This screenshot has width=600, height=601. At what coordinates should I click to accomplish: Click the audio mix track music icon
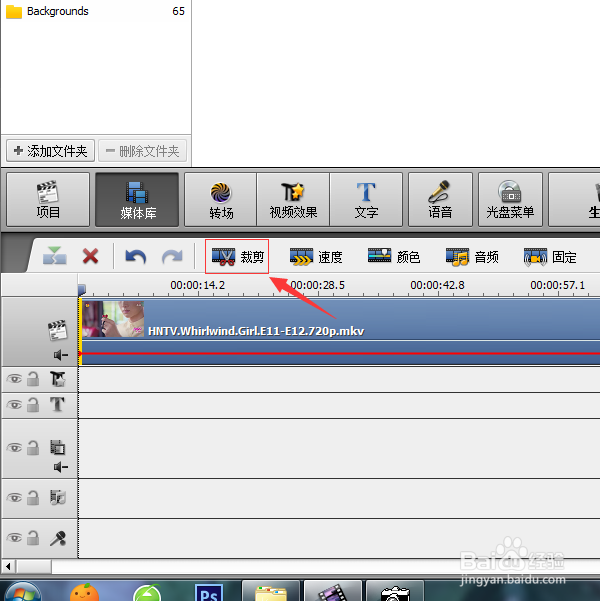[58, 498]
